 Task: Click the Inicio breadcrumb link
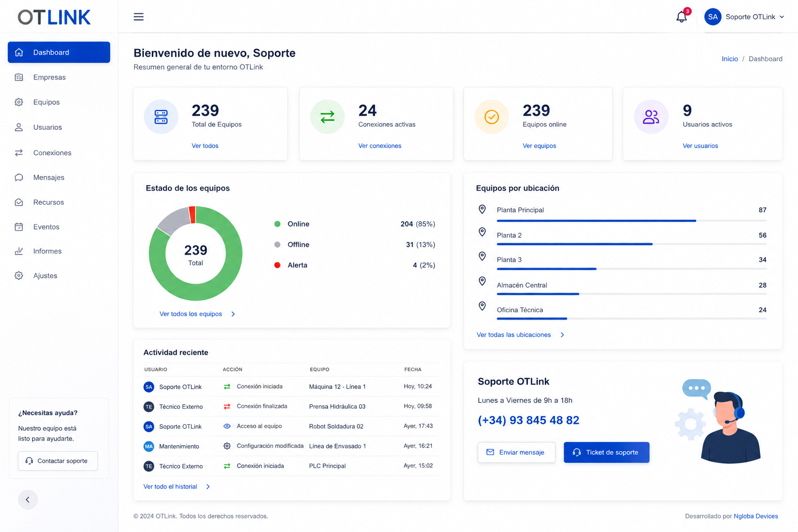click(729, 59)
